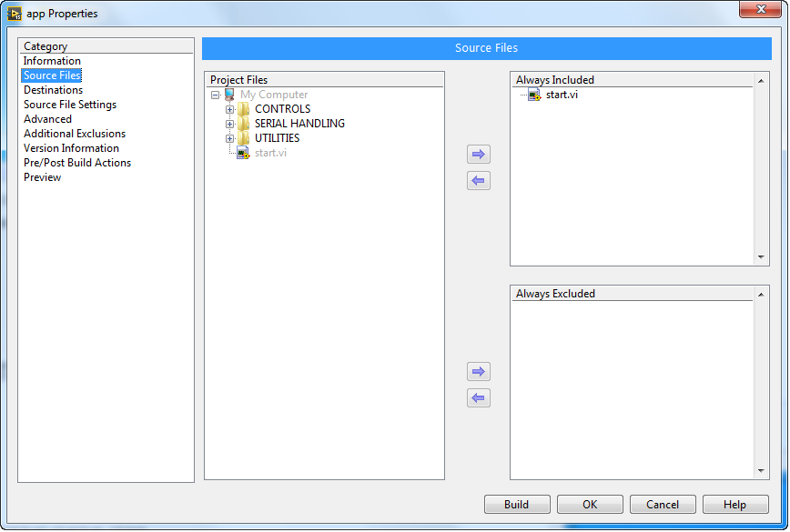The image size is (790, 532).
Task: Click the Always Excluded header
Action: [633, 294]
